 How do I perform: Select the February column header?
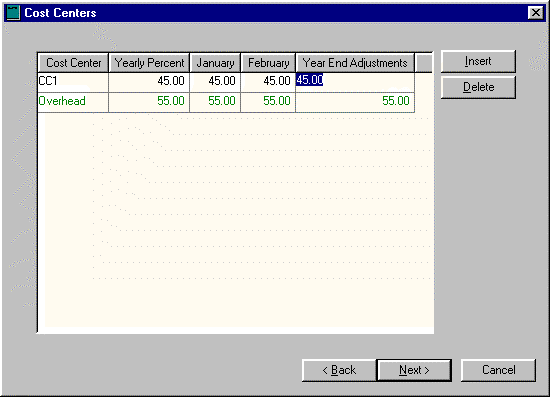tap(268, 63)
